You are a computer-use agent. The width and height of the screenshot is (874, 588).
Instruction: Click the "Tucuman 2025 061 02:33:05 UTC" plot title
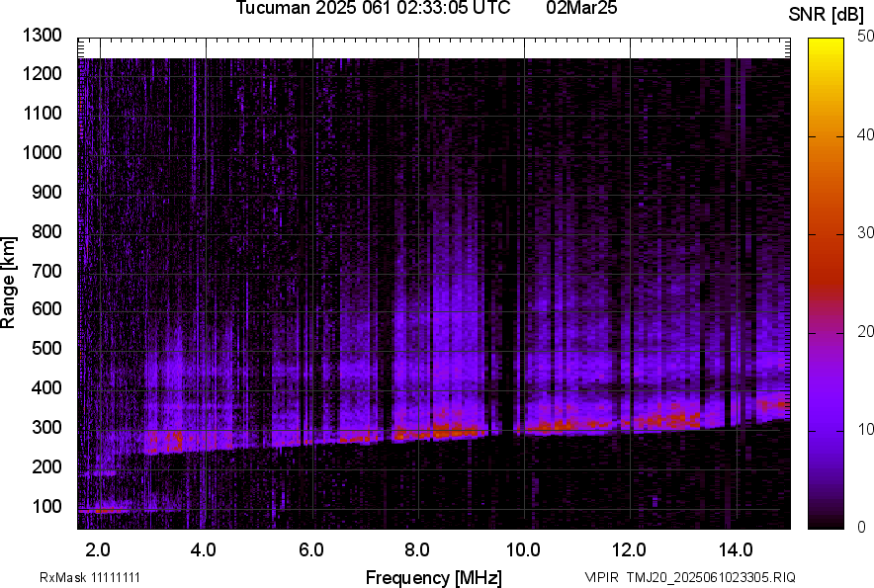coord(373,9)
